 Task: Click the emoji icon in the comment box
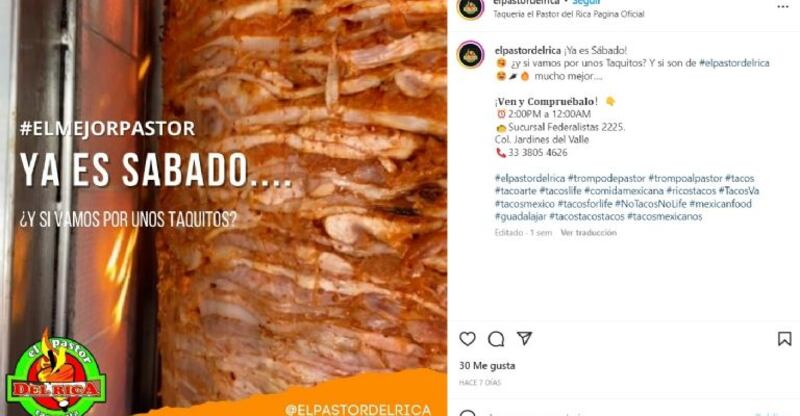point(467,413)
